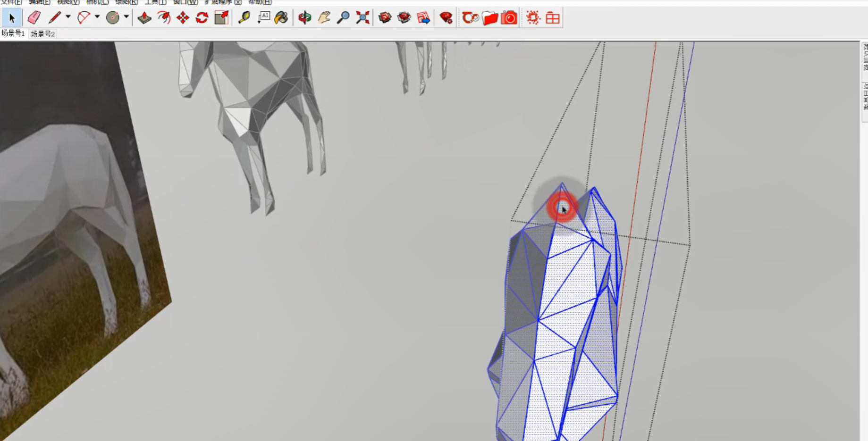Select the Eraser tool
The width and height of the screenshot is (868, 441).
(34, 18)
